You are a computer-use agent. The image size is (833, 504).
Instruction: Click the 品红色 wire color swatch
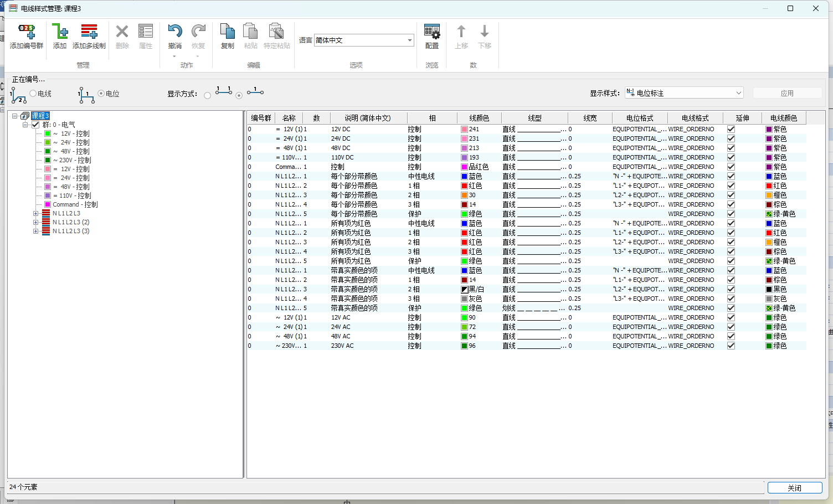[x=465, y=167]
